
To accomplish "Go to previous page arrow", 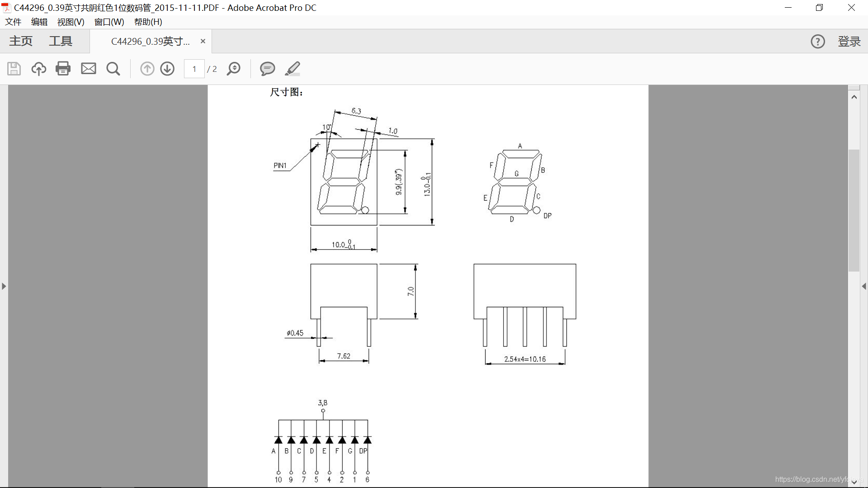I will 147,69.
